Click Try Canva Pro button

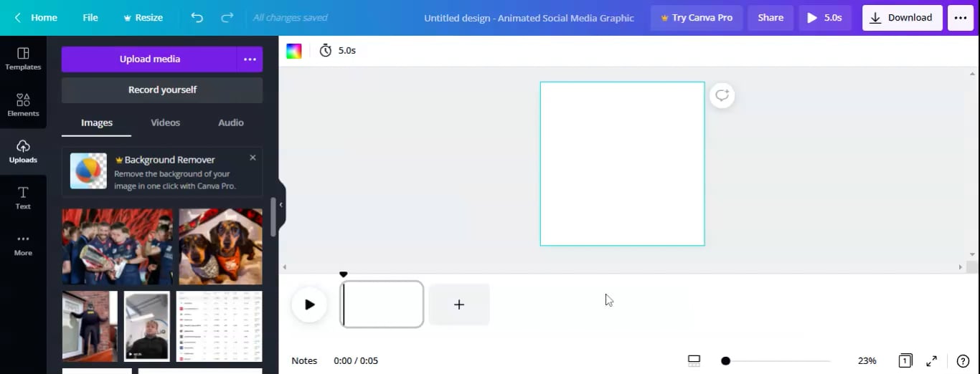click(x=697, y=18)
